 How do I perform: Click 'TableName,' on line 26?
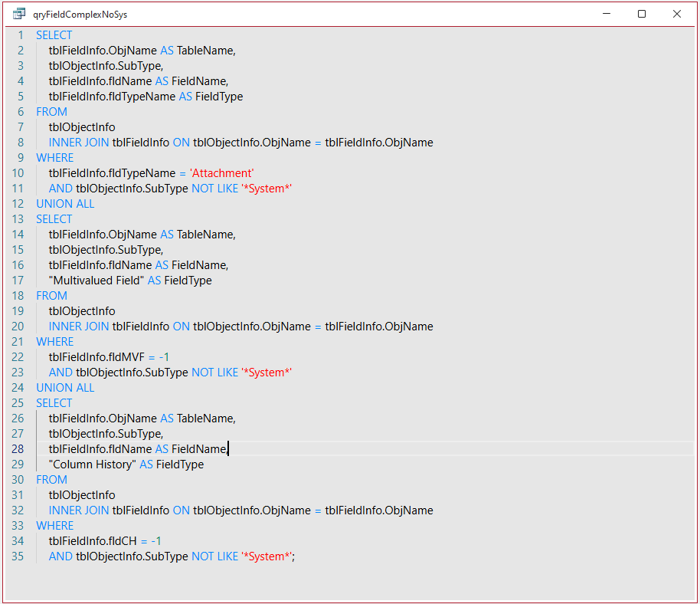(206, 419)
